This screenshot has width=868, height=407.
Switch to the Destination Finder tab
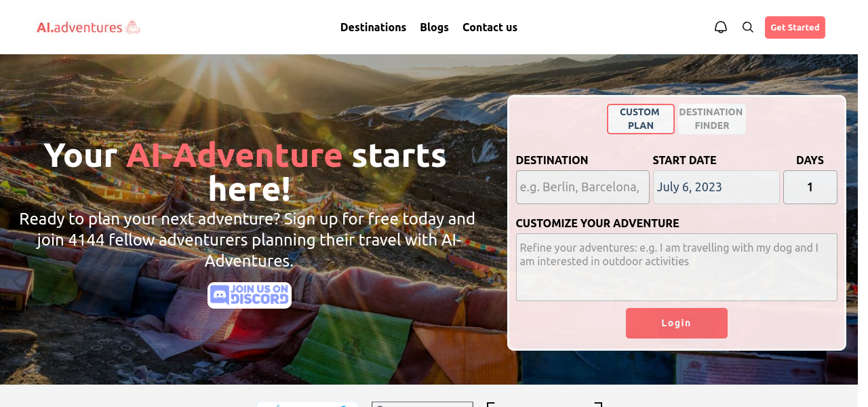711,119
